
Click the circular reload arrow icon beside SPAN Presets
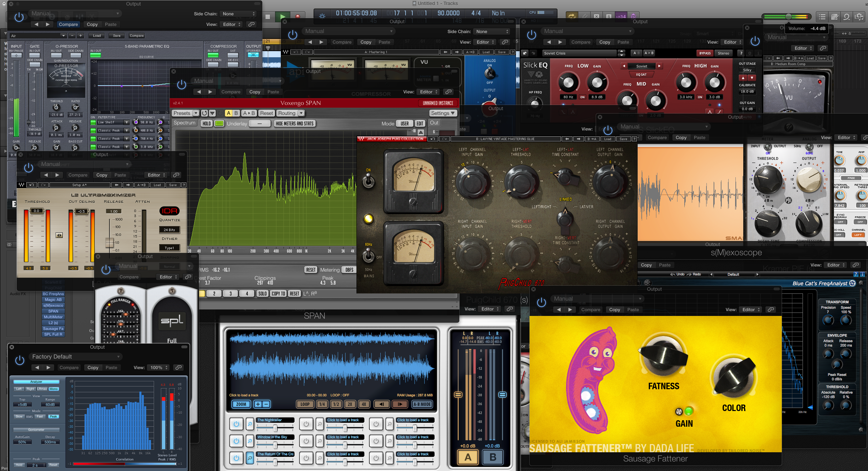(x=204, y=113)
